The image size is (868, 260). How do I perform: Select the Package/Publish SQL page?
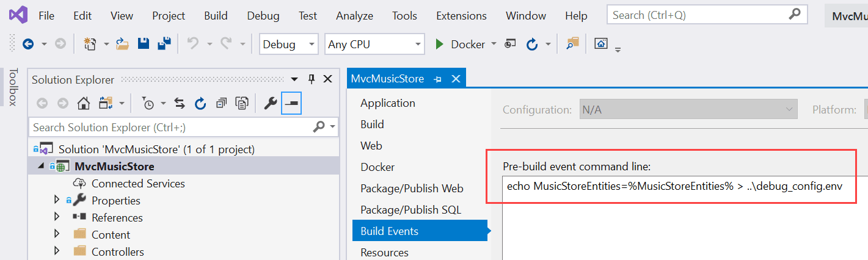(x=410, y=209)
